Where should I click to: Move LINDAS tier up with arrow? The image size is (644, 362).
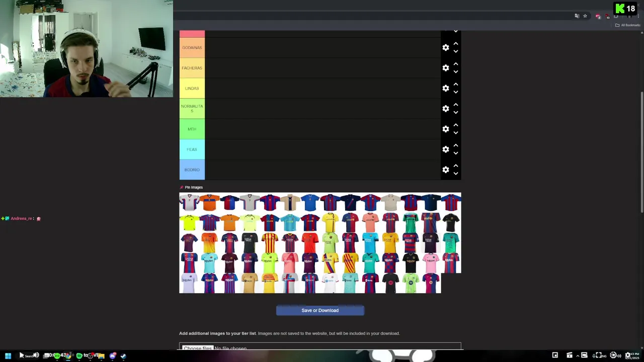456,84
